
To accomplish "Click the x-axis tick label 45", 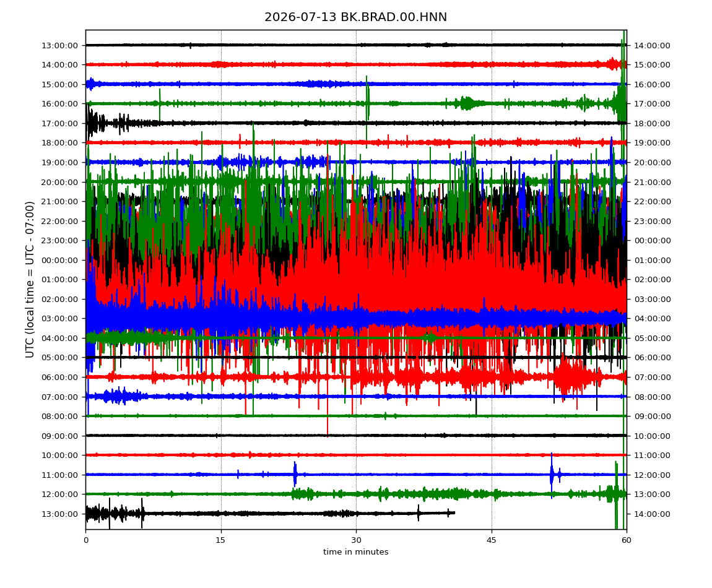I will coord(492,540).
